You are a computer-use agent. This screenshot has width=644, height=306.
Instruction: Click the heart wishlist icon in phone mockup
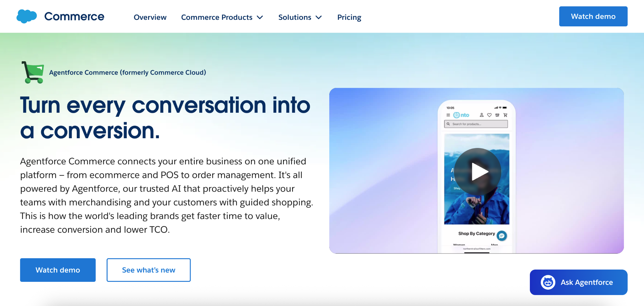489,115
